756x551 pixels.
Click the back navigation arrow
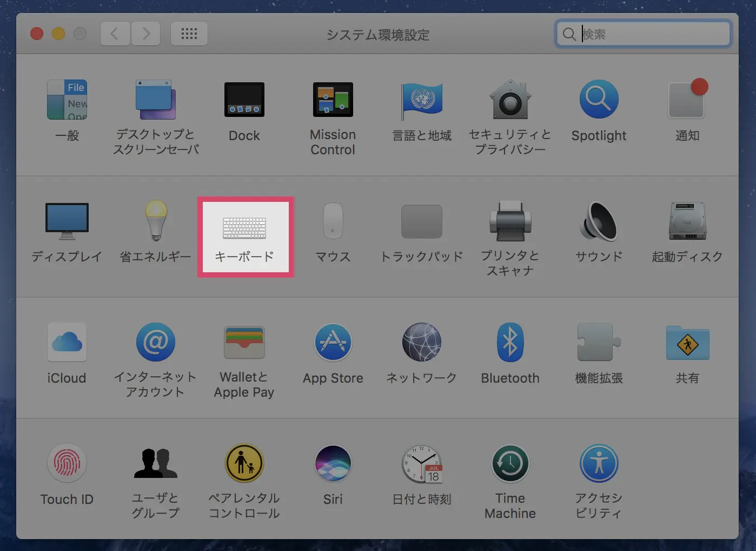[x=115, y=34]
